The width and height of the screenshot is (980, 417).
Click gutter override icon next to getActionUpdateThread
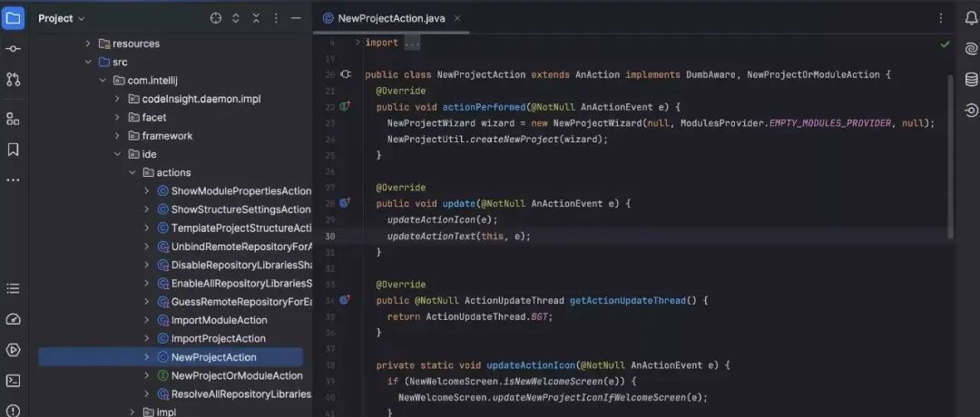(345, 300)
